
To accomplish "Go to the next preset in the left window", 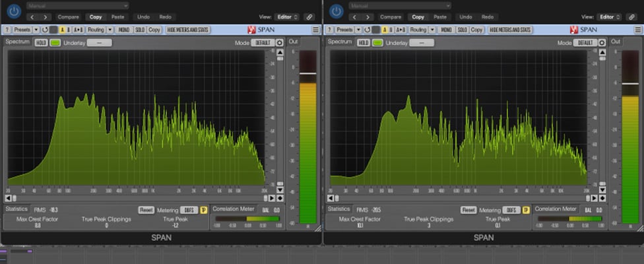I will click(45, 17).
